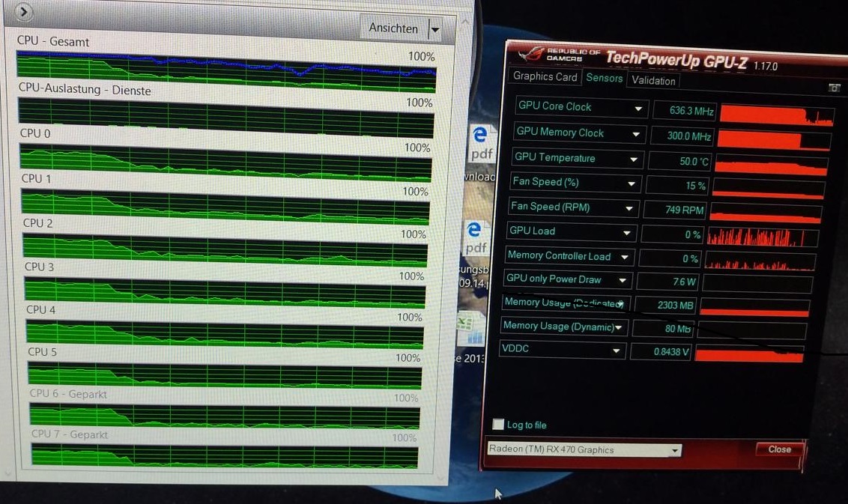Click the CPU 3 usage graph
The width and height of the screenshot is (848, 504).
(225, 293)
